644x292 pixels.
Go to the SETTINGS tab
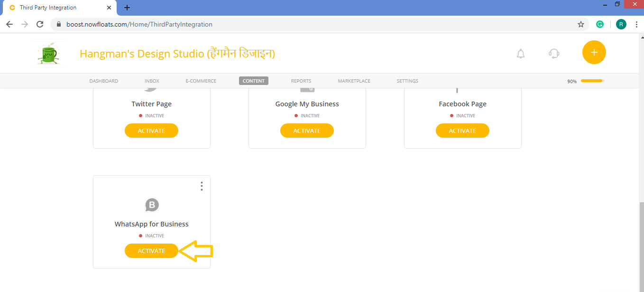coord(407,81)
